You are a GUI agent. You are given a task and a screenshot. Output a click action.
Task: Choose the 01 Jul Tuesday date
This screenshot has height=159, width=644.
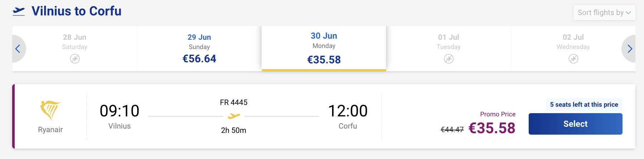coord(449,49)
